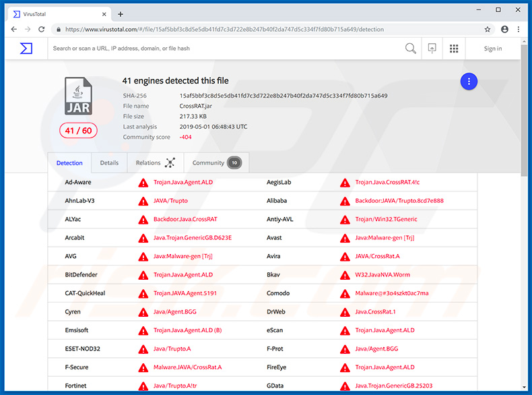532x395 pixels.
Task: Click Trojan/Win32.TGeneric Antiy-AVL result
Action: (x=386, y=219)
